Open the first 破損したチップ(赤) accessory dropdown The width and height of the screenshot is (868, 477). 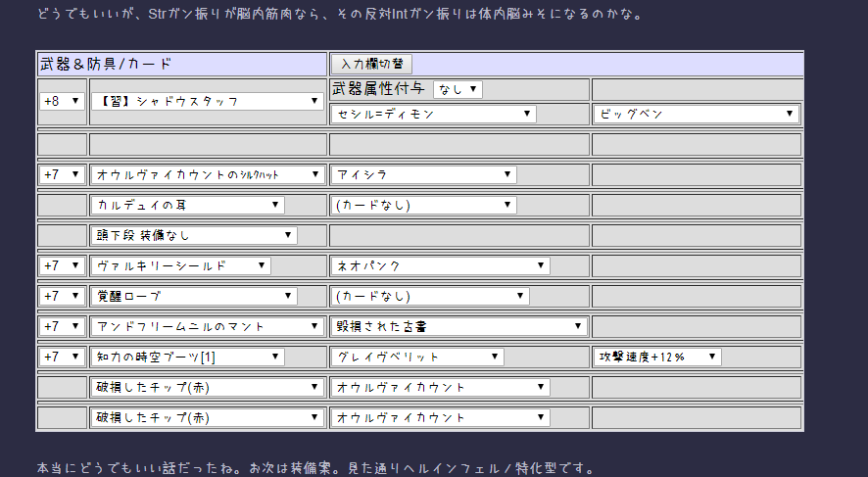(x=207, y=387)
